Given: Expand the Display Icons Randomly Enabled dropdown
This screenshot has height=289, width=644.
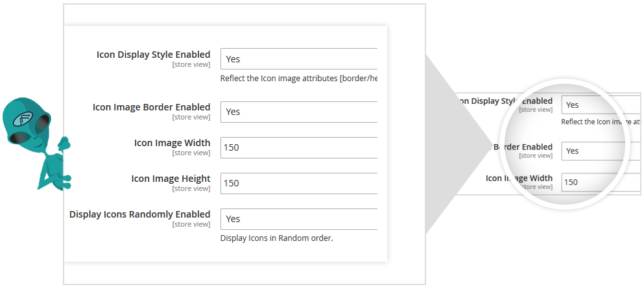Looking at the screenshot, I should (299, 219).
